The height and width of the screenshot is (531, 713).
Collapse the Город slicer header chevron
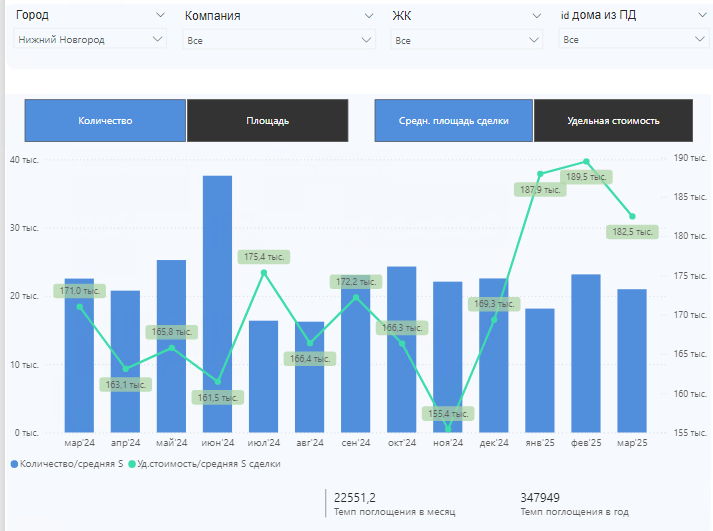click(160, 15)
